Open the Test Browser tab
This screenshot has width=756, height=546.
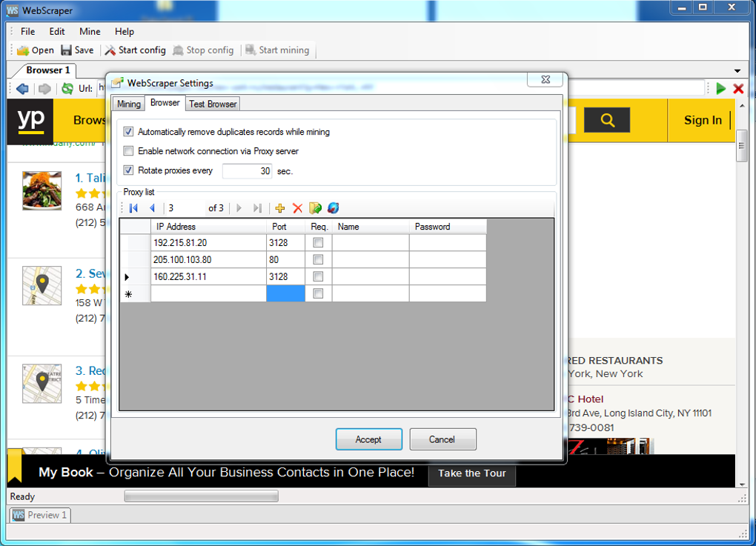(213, 104)
